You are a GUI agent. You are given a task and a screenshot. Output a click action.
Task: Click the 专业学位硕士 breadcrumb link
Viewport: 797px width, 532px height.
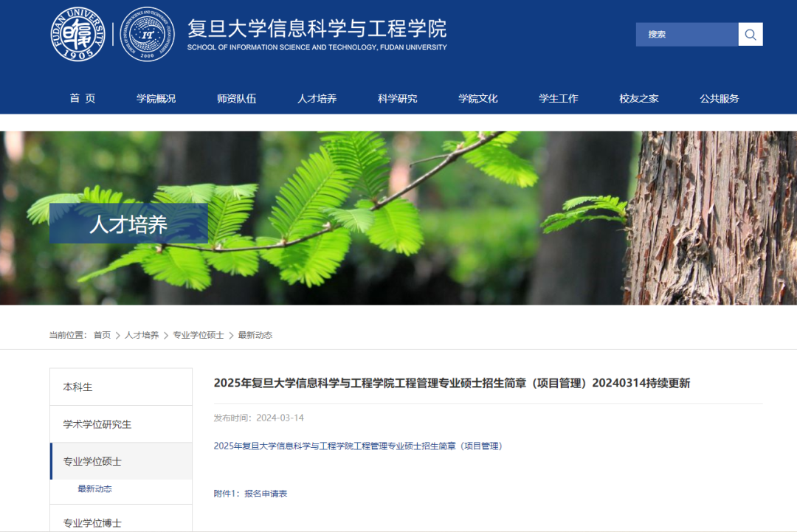click(199, 335)
